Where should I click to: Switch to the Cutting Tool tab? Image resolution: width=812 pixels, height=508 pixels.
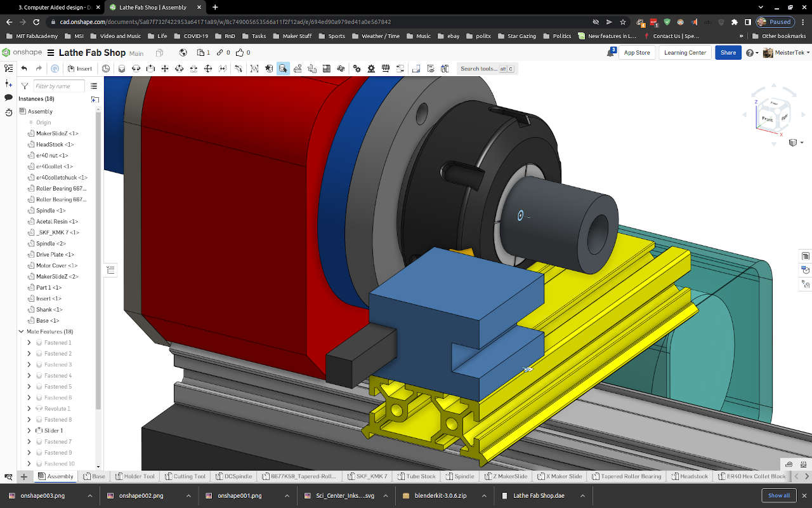coord(185,476)
